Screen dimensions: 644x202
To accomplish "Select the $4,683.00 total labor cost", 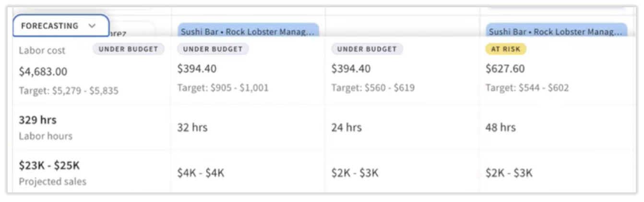I will [x=43, y=72].
